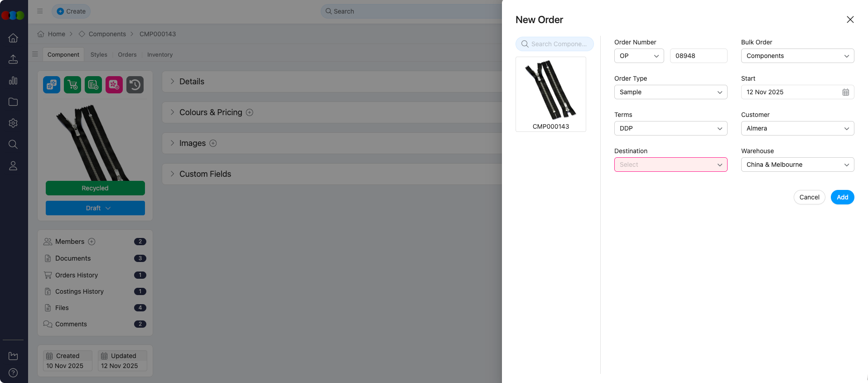Screen dimensions: 868x383
Task: Select a Destination from the highlighted dropdown
Action: click(670, 165)
